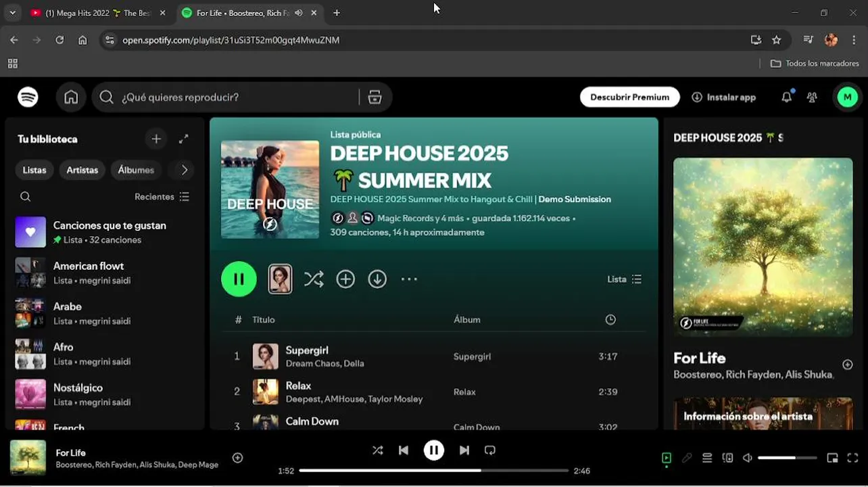Enter full screen player icon
The image size is (868, 487).
pyautogui.click(x=852, y=458)
